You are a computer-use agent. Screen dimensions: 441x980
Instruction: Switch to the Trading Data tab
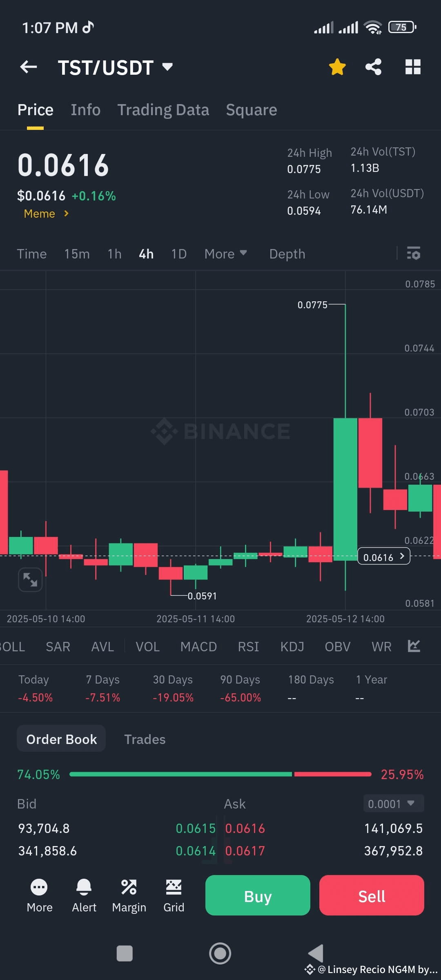(163, 109)
